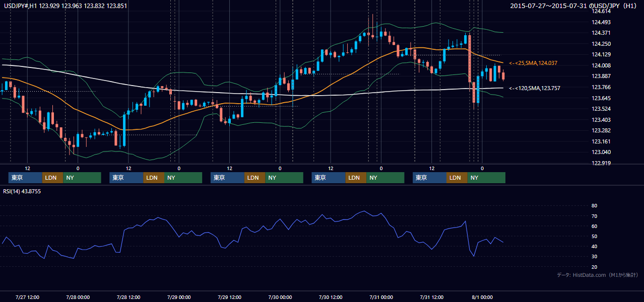Click the 123.645 price axis label
The image size is (644, 302).
point(601,98)
